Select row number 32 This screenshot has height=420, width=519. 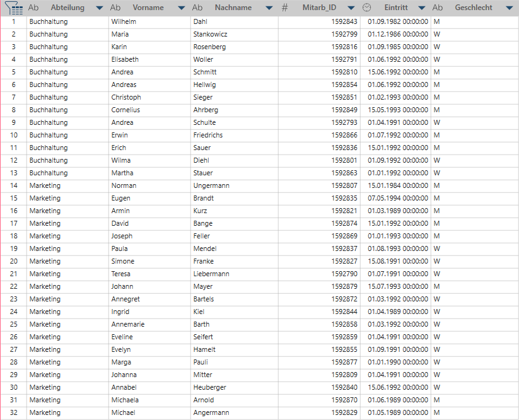click(x=14, y=412)
